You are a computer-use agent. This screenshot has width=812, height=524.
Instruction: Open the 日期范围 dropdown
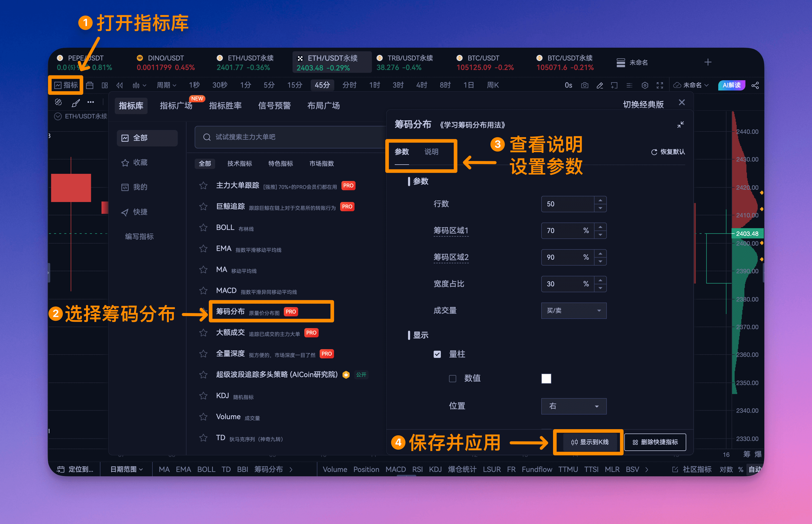coord(126,470)
